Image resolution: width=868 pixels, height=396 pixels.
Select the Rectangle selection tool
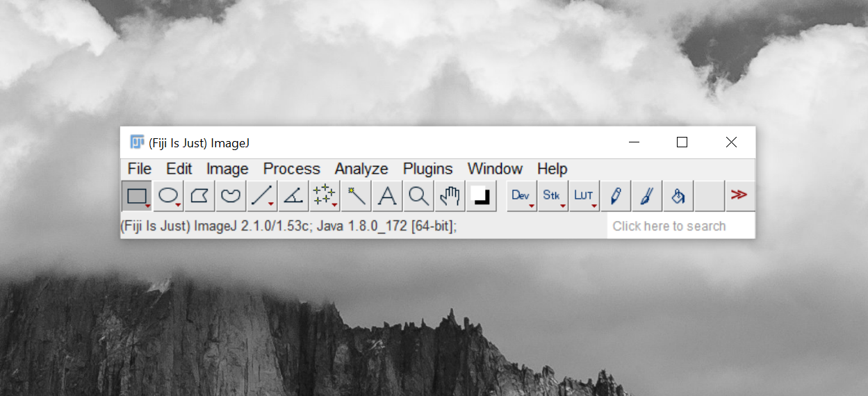[x=137, y=196]
